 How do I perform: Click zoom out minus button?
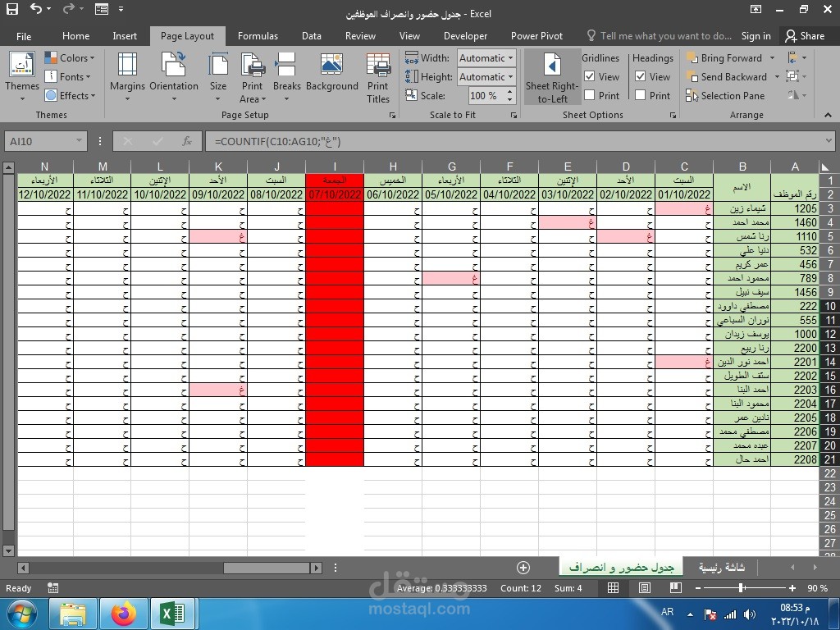coord(697,588)
